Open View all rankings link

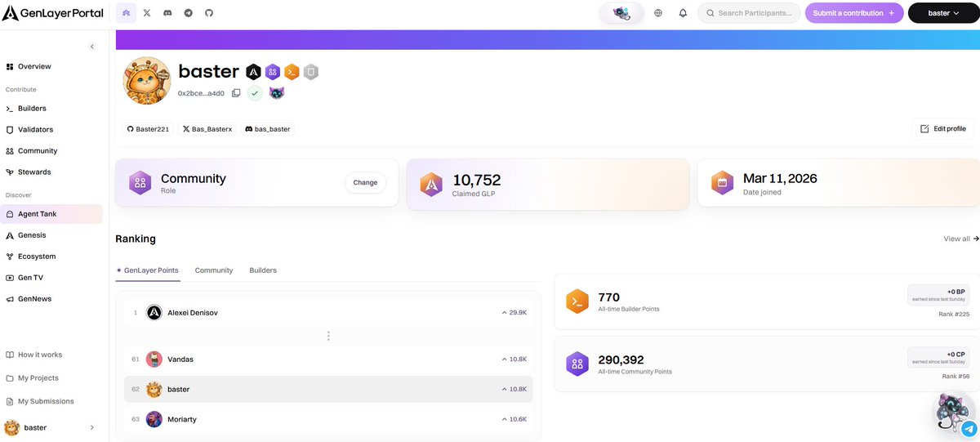[961, 239]
